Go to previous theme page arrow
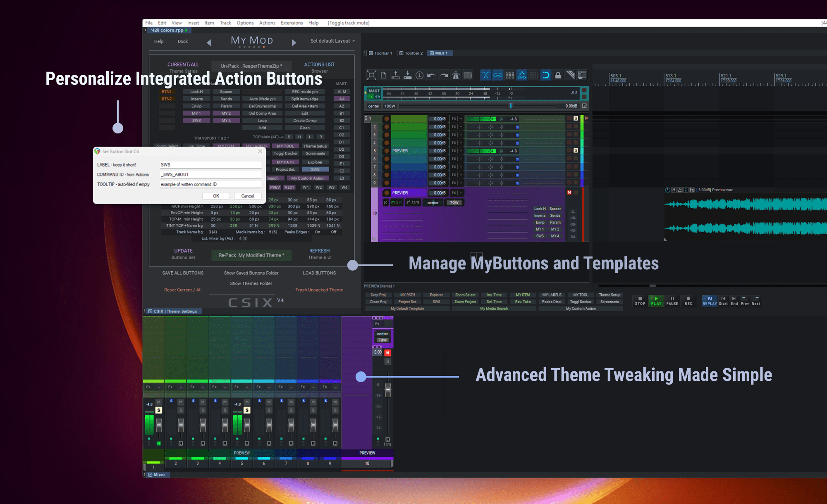Screen dimensions: 827x504 pos(209,43)
